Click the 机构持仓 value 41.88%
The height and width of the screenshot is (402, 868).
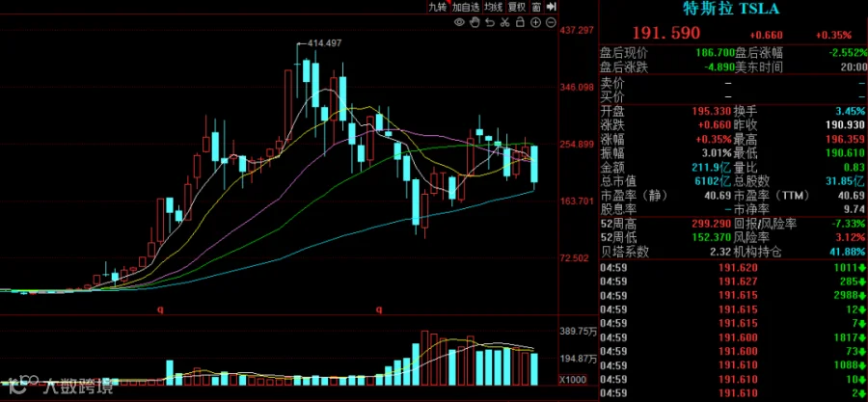tap(848, 252)
